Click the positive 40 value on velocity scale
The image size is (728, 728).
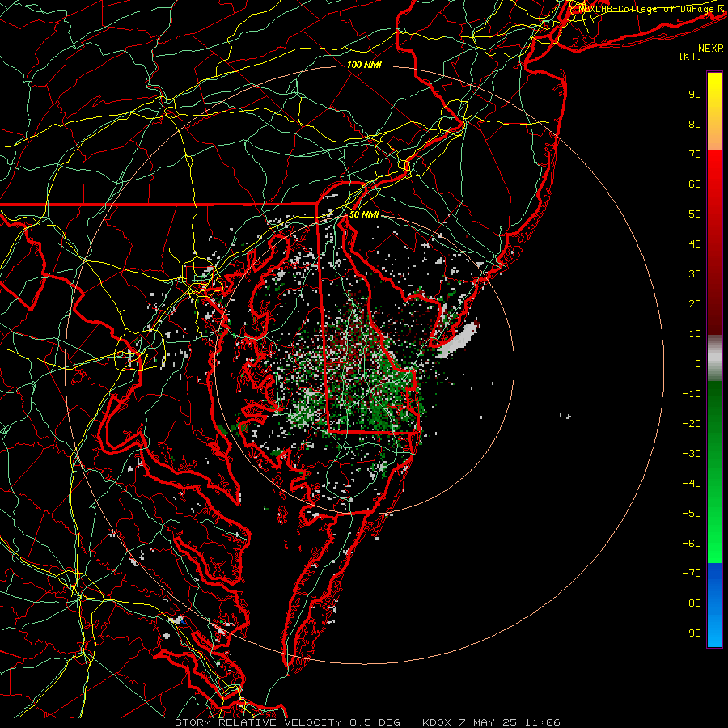695,244
